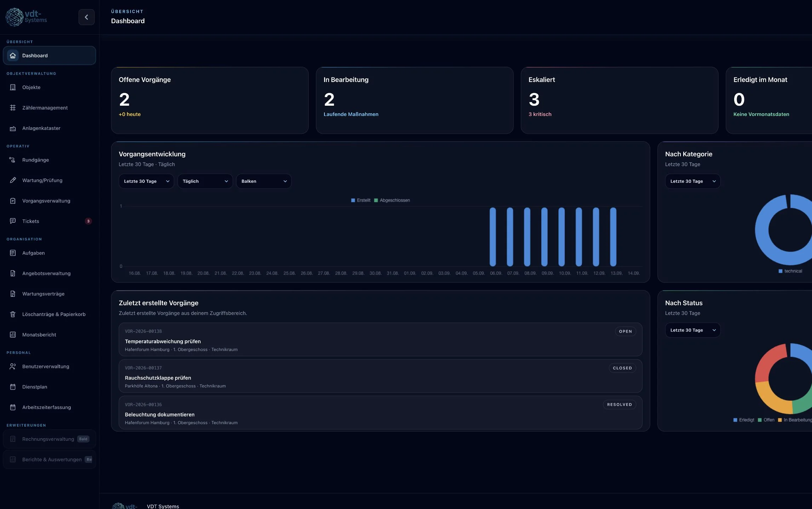Open Vorgang Temperaturabweichung prüfen
812x509 pixels.
[x=380, y=339]
